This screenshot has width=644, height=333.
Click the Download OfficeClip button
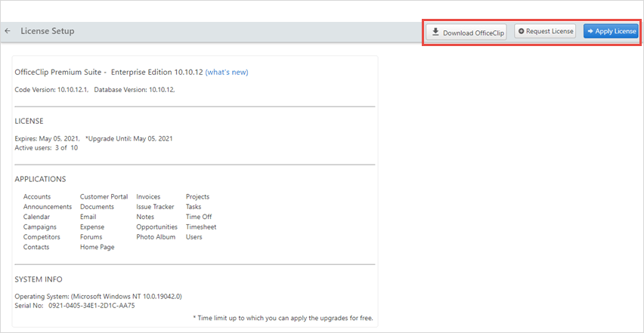(466, 32)
